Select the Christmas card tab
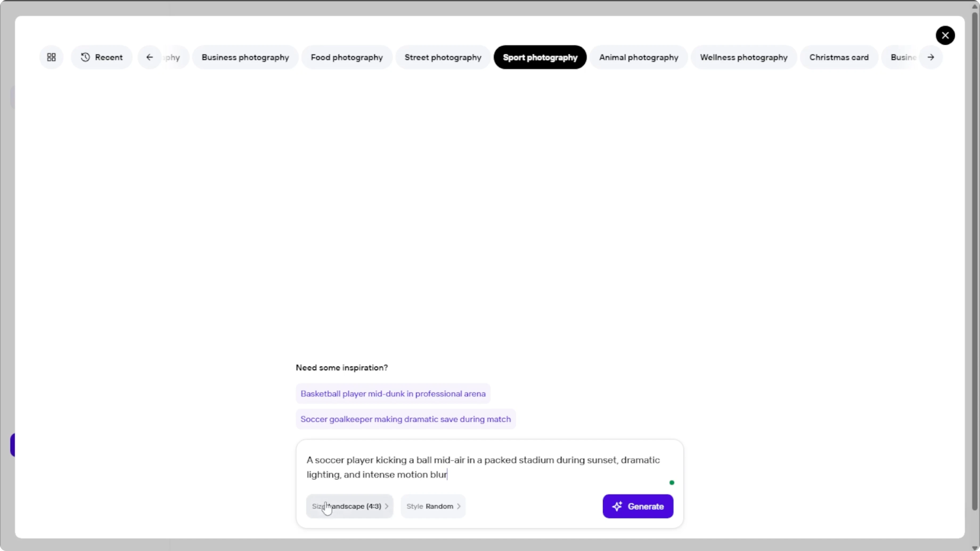The image size is (980, 551). tap(839, 57)
